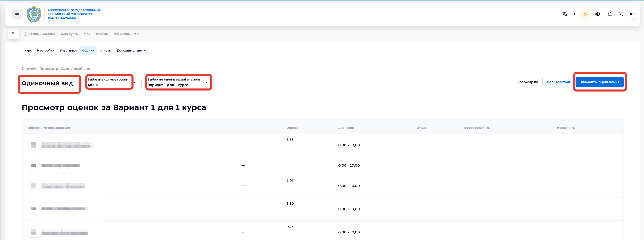Toggle the sidebar drawer icon near breadcrumbs

[14, 34]
